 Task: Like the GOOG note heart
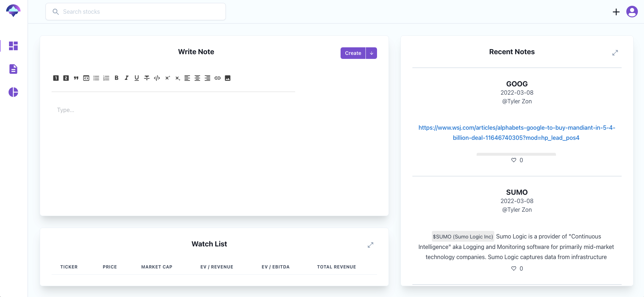coord(514,160)
